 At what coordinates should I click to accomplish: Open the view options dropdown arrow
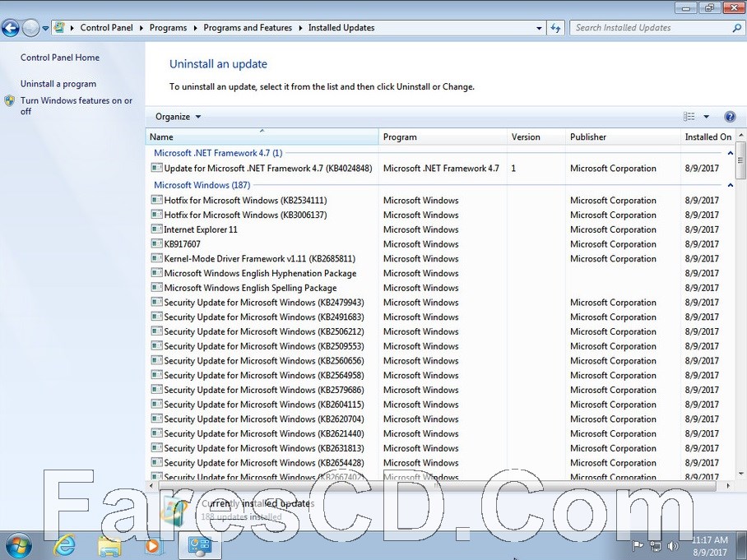pos(706,117)
